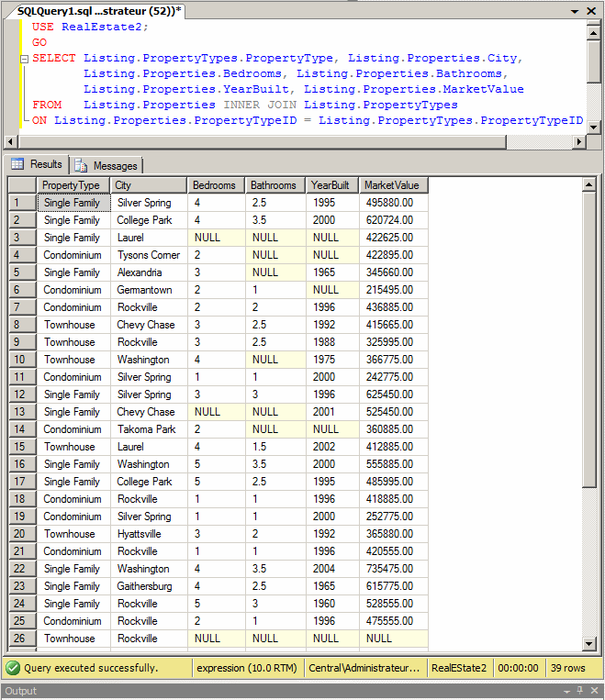Click Bathrooms 1.5 cell in row 15

275,447
